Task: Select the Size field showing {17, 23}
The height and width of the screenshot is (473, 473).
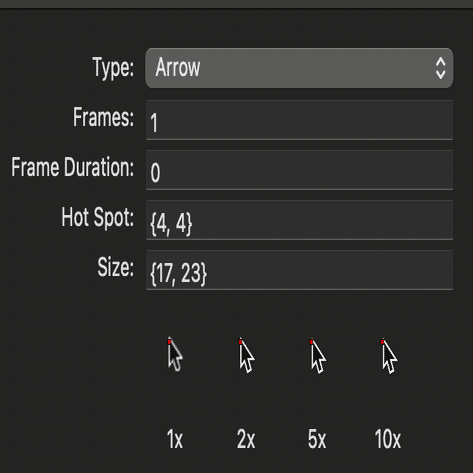Action: (299, 270)
